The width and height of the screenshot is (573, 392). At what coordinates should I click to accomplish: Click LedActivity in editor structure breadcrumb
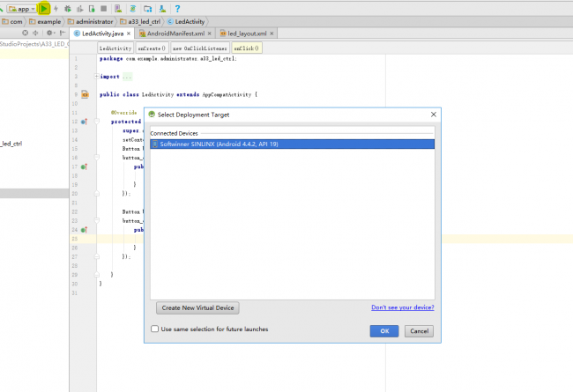pyautogui.click(x=115, y=48)
